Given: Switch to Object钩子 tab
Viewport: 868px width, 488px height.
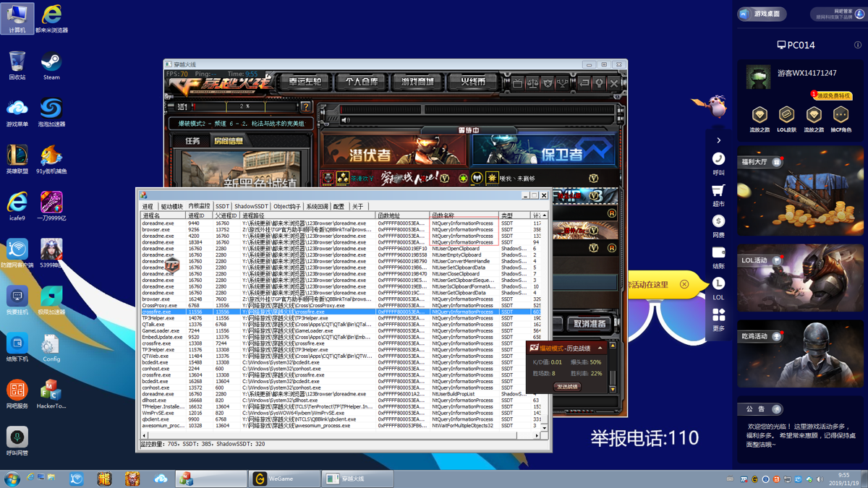Looking at the screenshot, I should click(x=286, y=207).
